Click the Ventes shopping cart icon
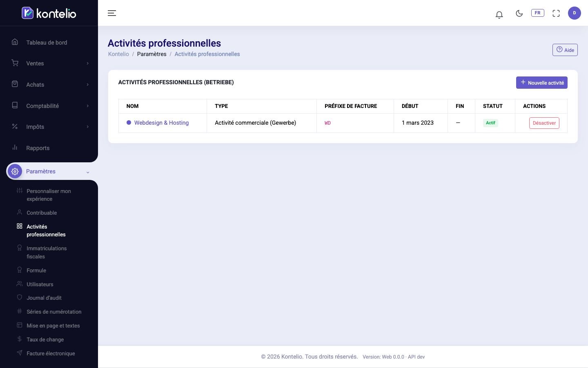Image resolution: width=588 pixels, height=368 pixels. [15, 63]
